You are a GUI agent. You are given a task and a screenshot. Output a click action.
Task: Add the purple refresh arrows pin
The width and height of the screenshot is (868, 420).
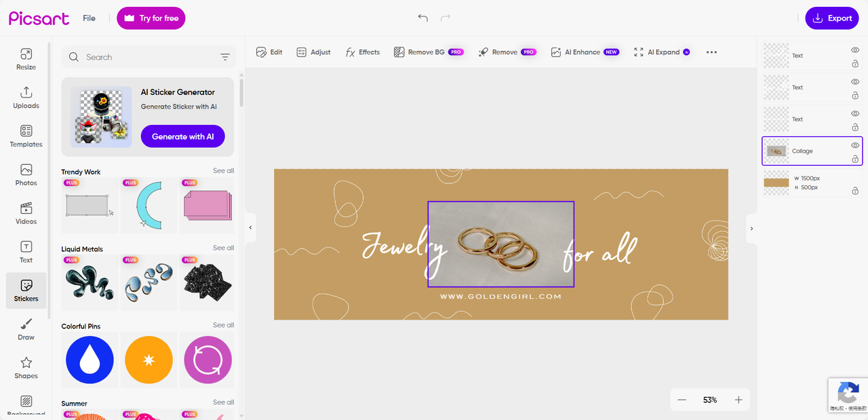[208, 360]
